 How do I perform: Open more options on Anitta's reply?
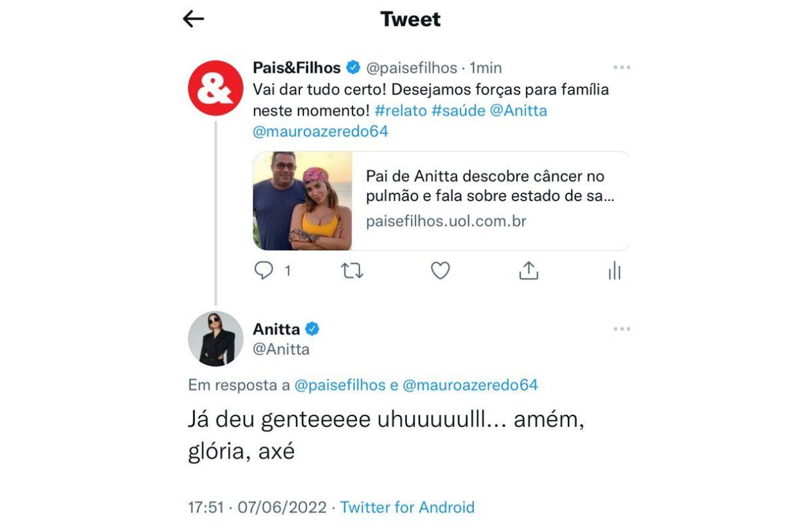pos(622,328)
